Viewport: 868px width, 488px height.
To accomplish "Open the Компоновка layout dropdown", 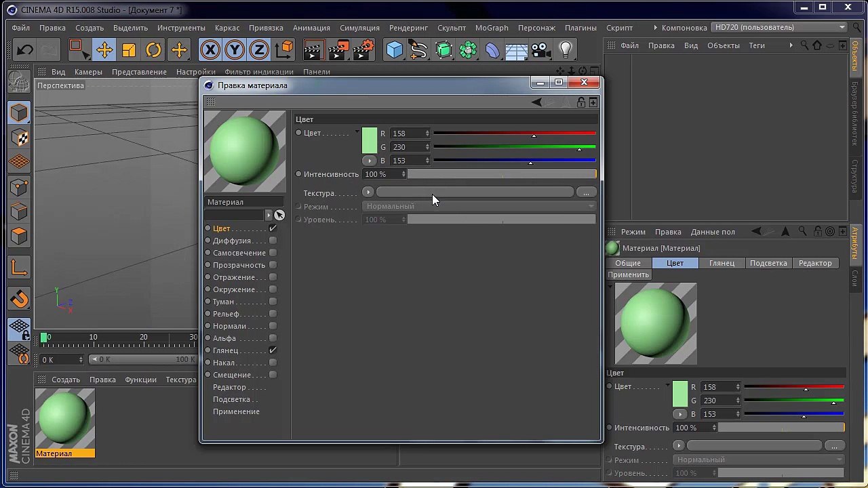I will click(778, 28).
